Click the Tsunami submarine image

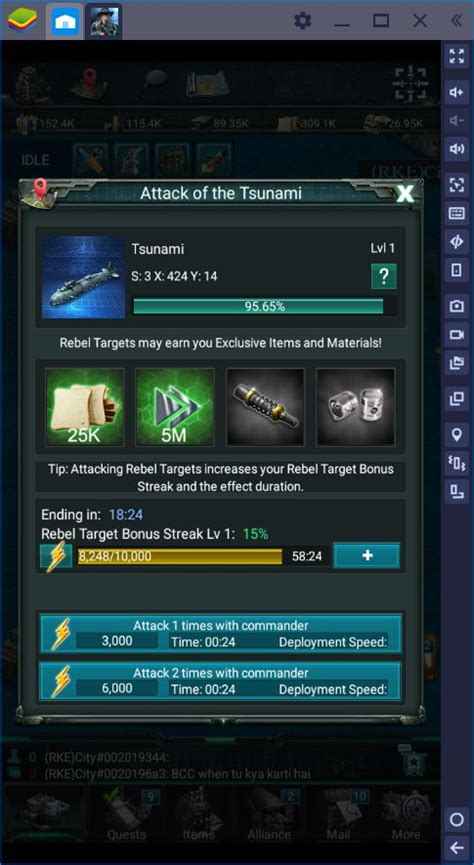pos(83,277)
